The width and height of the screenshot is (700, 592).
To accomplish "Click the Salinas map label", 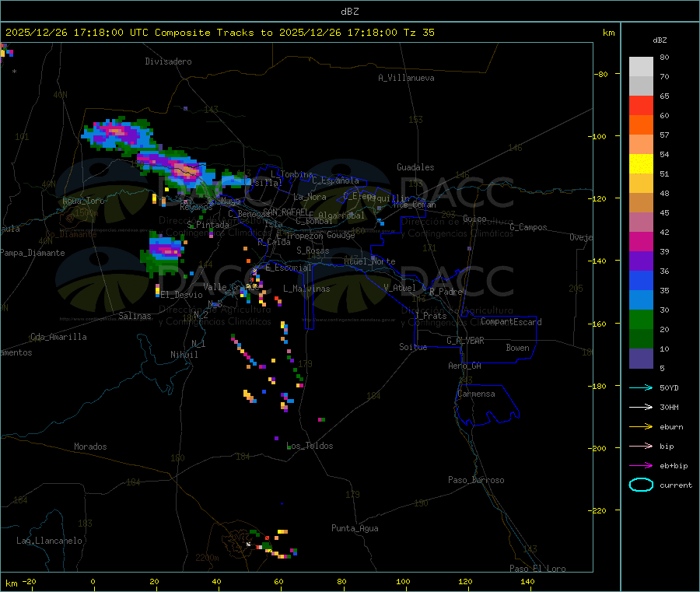I will tap(135, 316).
